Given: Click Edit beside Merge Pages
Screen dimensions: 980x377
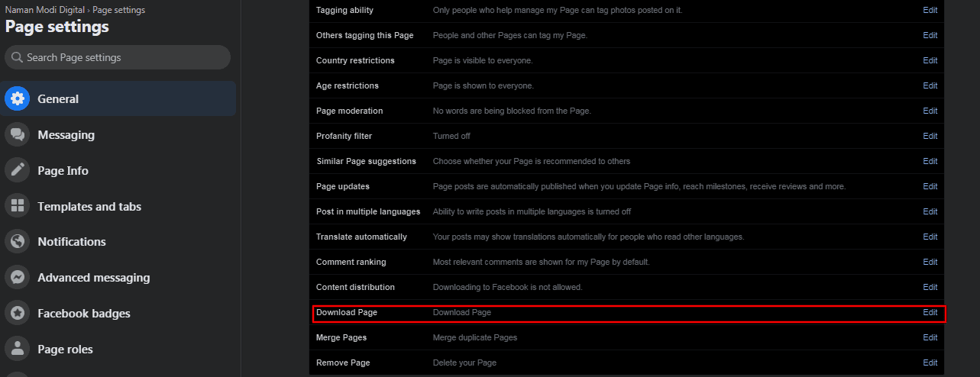Looking at the screenshot, I should [x=930, y=337].
